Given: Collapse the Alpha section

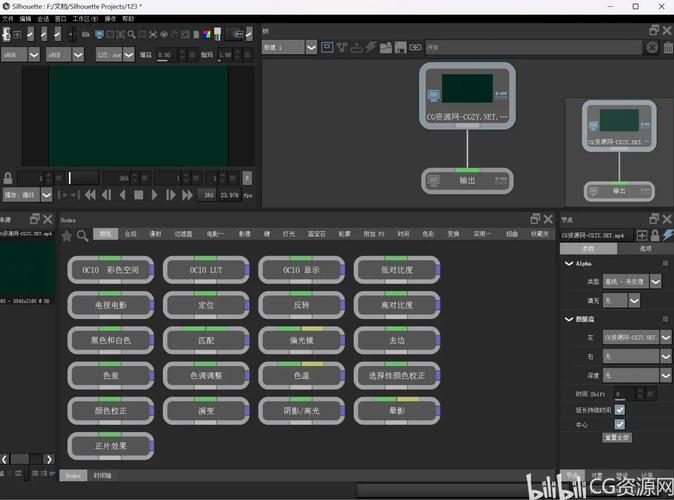Looking at the screenshot, I should [x=569, y=263].
